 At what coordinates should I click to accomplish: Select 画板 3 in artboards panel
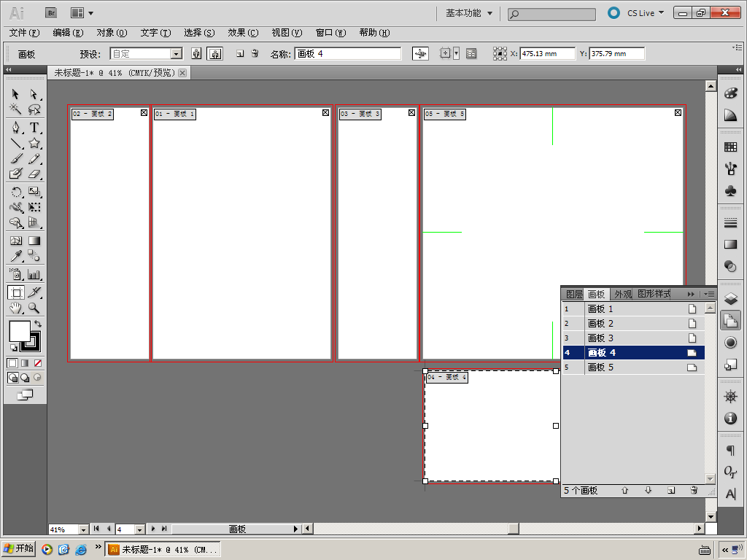(x=633, y=338)
